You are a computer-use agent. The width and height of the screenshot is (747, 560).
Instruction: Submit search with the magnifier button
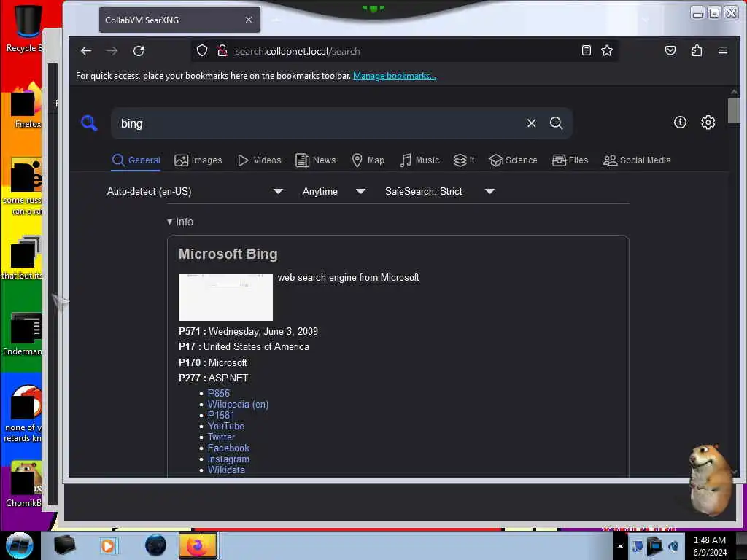[x=556, y=123]
